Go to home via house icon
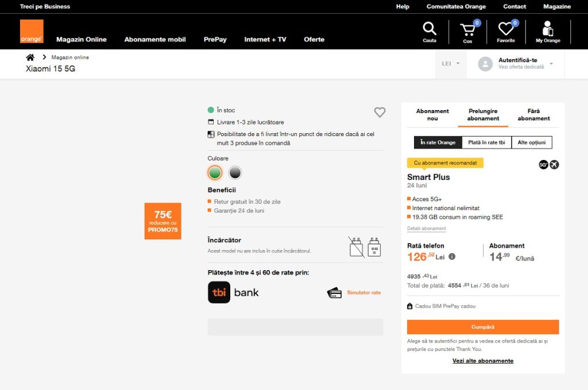Viewport: 588px width, 390px height. click(x=30, y=57)
